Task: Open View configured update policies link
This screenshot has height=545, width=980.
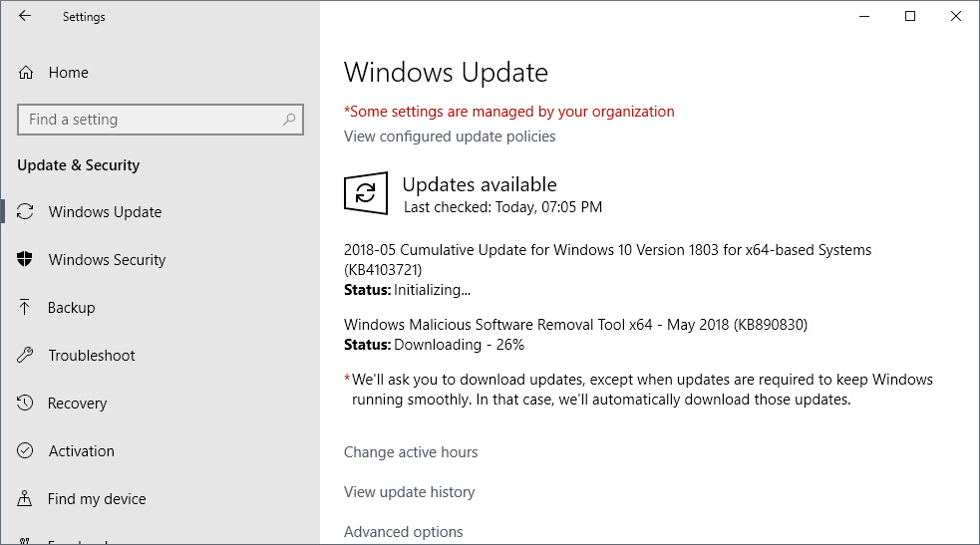Action: (450, 136)
